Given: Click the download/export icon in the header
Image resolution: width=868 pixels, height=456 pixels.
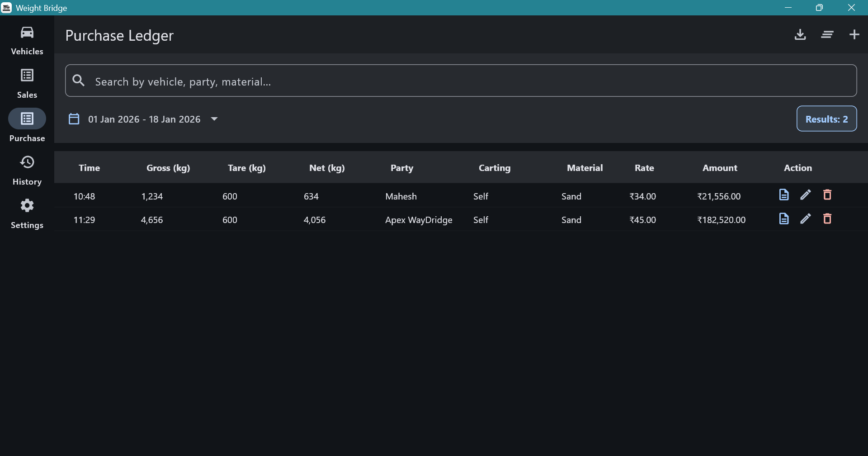Looking at the screenshot, I should pyautogui.click(x=800, y=34).
